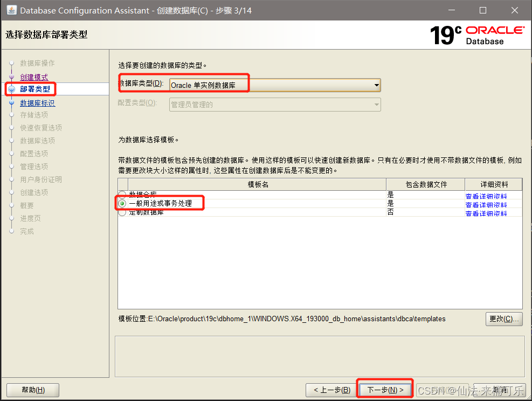
Task: Close the Database Configuration Assistant window
Action: point(514,10)
